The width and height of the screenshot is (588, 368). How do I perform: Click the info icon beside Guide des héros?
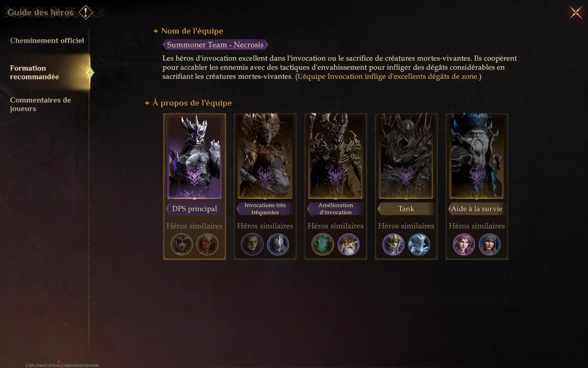[x=85, y=12]
